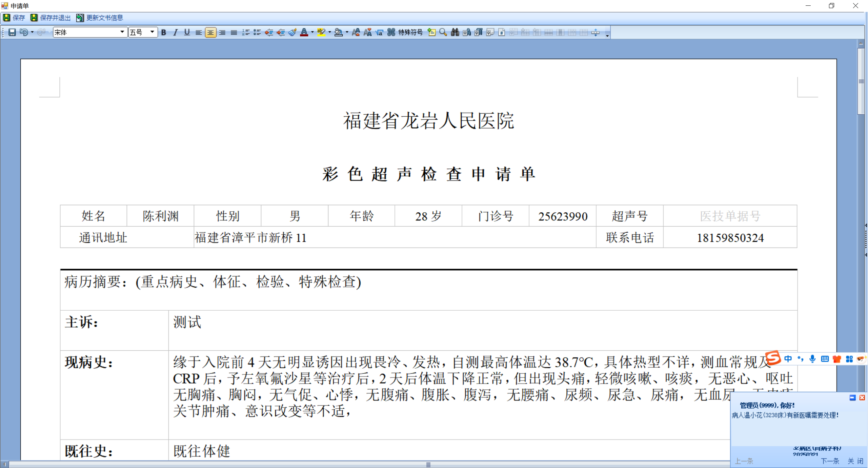
Task: Open the 五号 font size dropdown
Action: pyautogui.click(x=152, y=32)
